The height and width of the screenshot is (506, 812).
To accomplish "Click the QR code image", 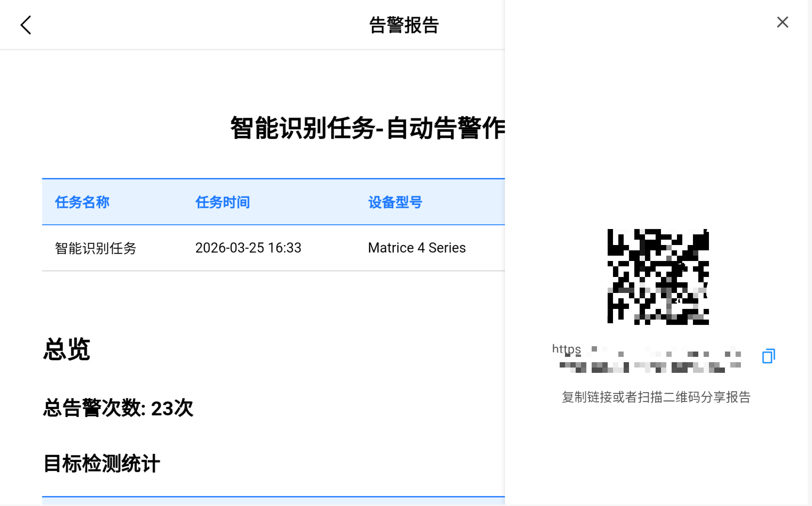I will click(x=658, y=277).
